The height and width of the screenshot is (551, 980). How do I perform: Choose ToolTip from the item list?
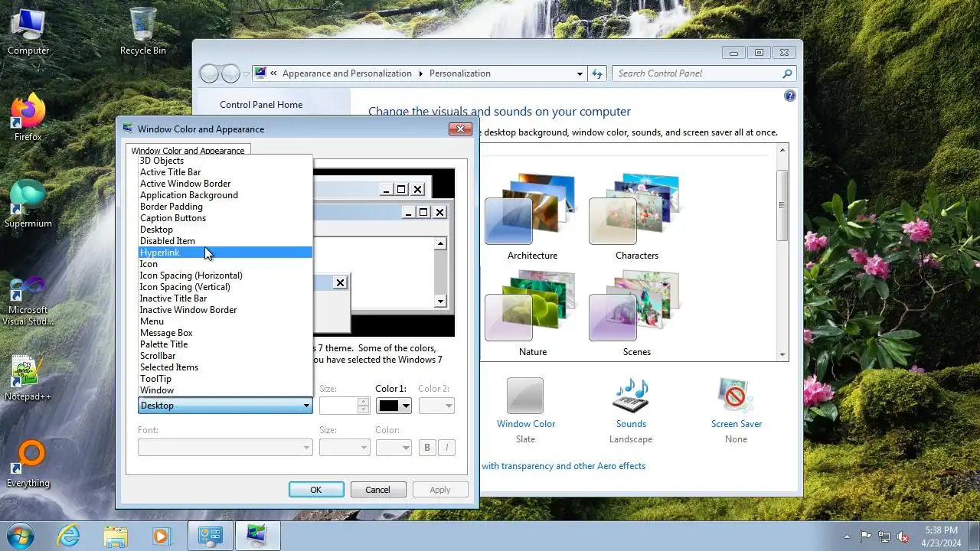(x=225, y=379)
